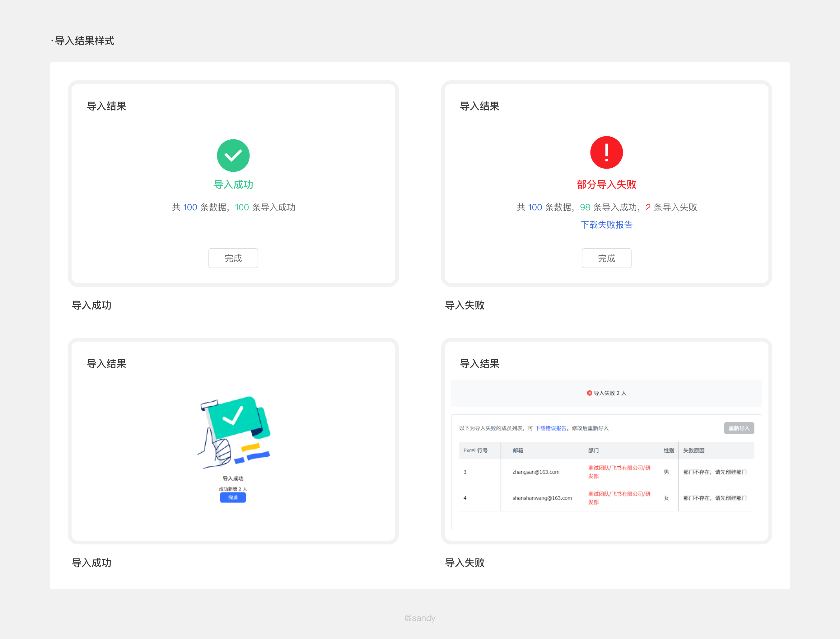This screenshot has height=639, width=840.
Task: Click the small red X failure icon
Action: [589, 393]
